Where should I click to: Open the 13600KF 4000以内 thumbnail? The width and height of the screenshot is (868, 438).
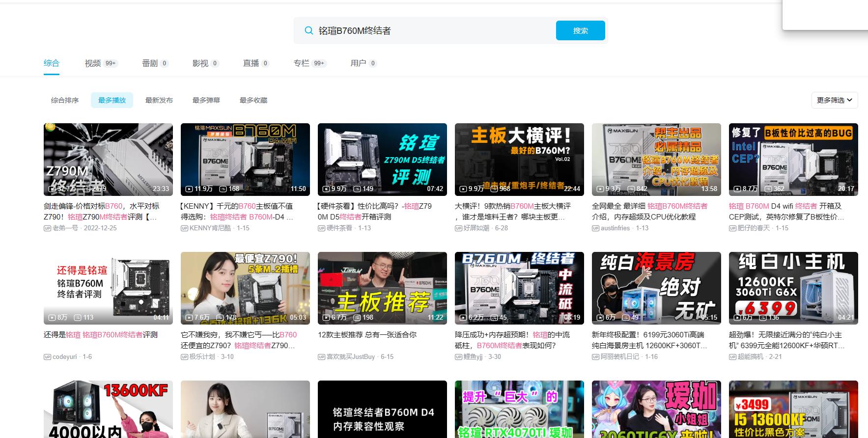108,409
